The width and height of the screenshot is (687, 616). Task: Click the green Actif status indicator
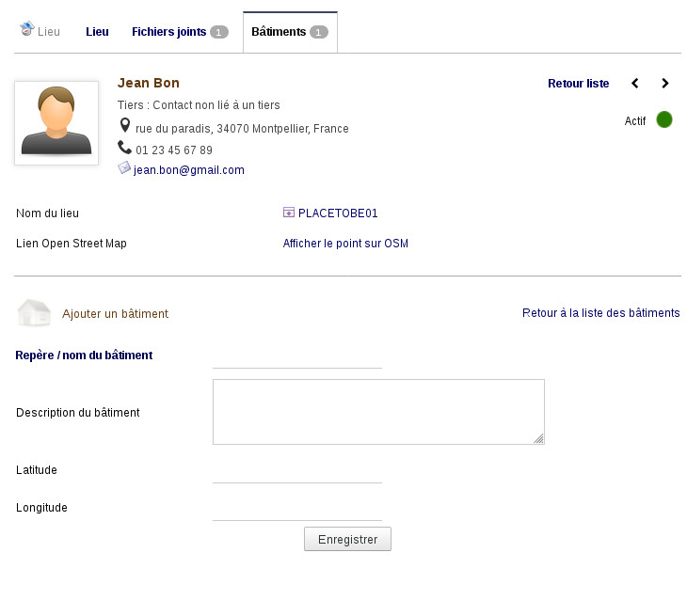[663, 119]
